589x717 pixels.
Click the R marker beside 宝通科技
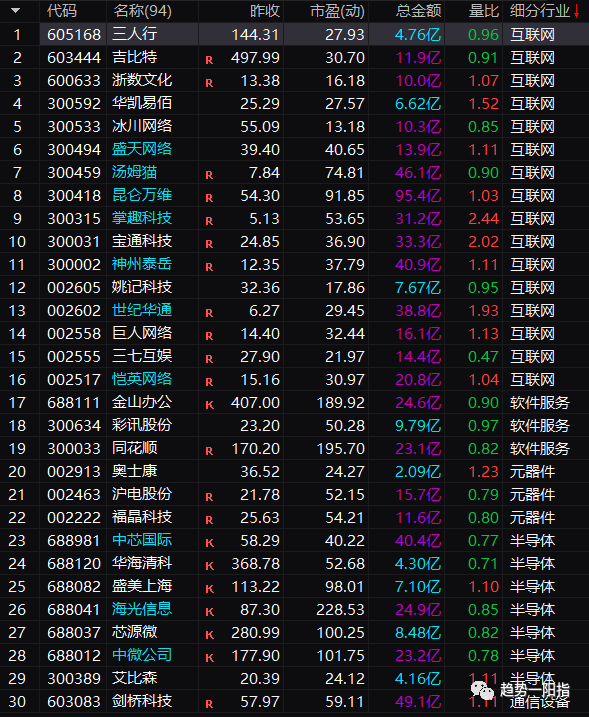(209, 244)
